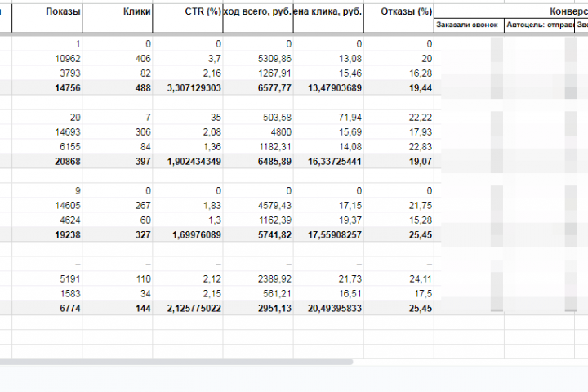Image resolution: width=588 pixels, height=392 pixels.
Task: Select total cell 19238
Action: point(47,235)
